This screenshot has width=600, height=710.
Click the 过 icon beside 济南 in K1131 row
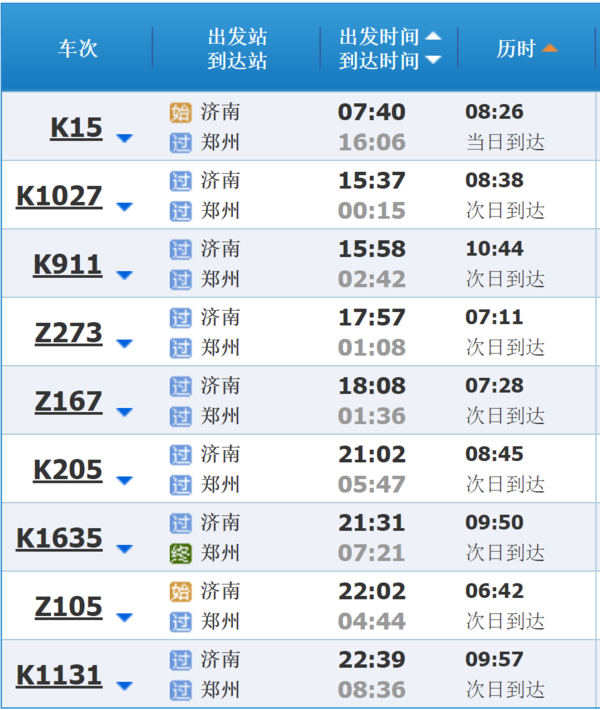[x=180, y=660]
